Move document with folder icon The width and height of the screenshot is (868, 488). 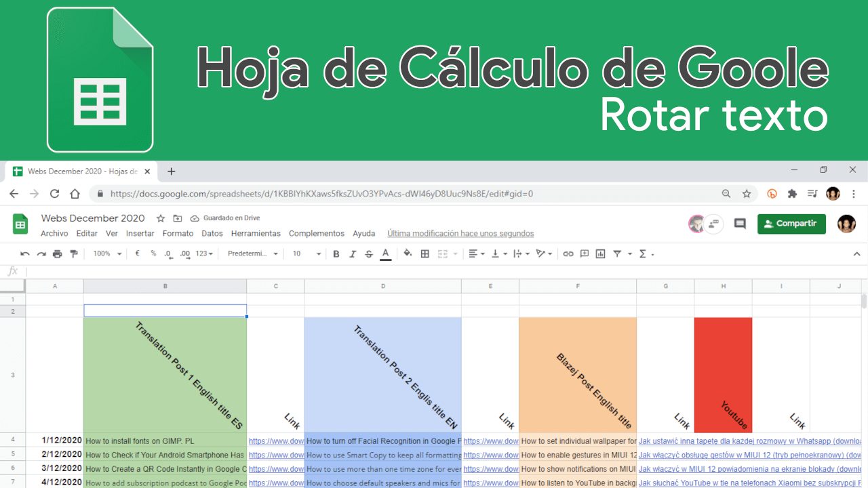[x=178, y=218]
